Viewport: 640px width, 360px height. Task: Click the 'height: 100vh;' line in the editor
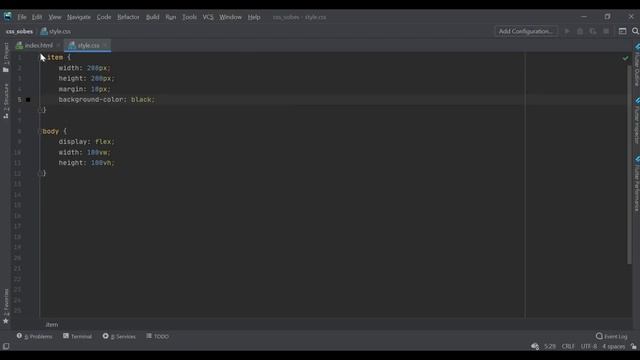(87, 162)
